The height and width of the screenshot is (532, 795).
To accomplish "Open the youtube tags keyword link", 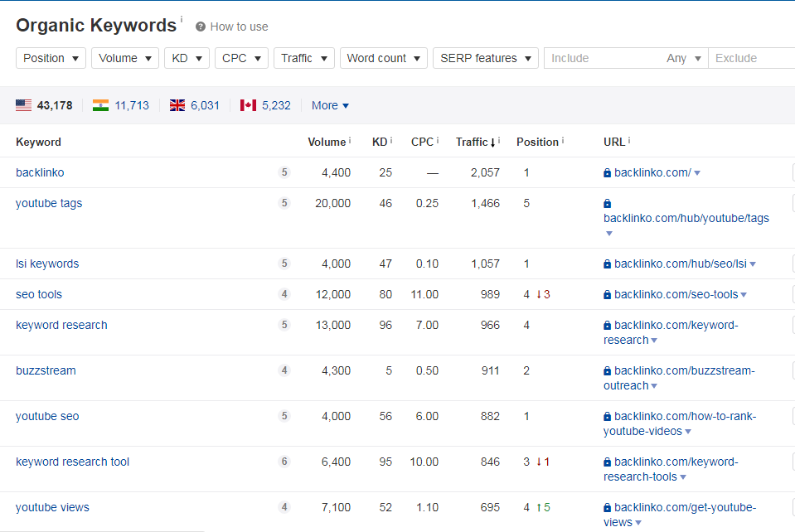I will tap(49, 203).
